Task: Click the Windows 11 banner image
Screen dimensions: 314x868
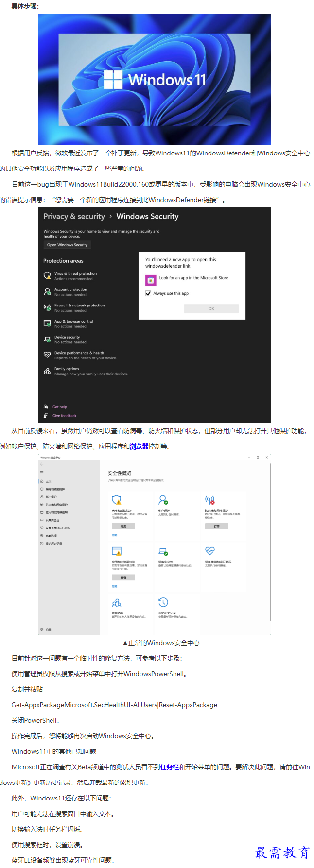Action: 155,80
